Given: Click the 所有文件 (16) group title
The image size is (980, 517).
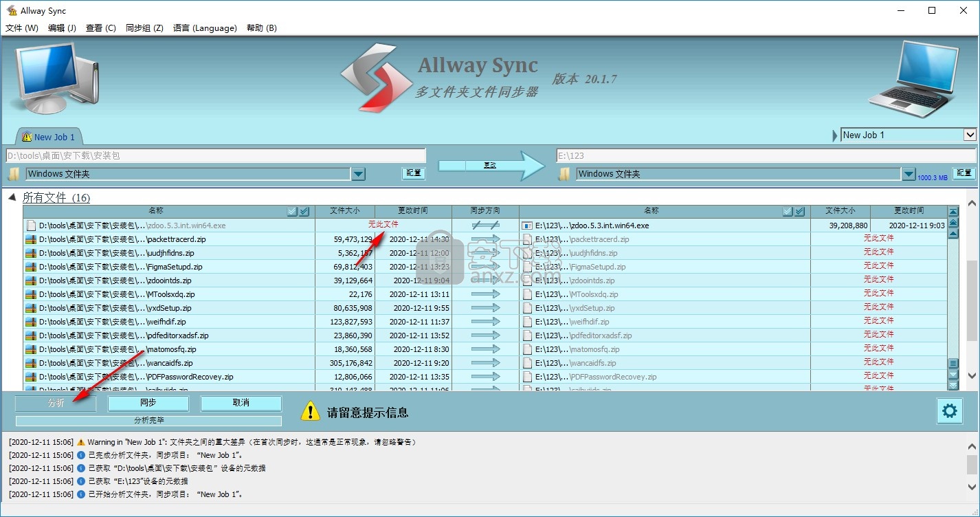Looking at the screenshot, I should pos(56,198).
